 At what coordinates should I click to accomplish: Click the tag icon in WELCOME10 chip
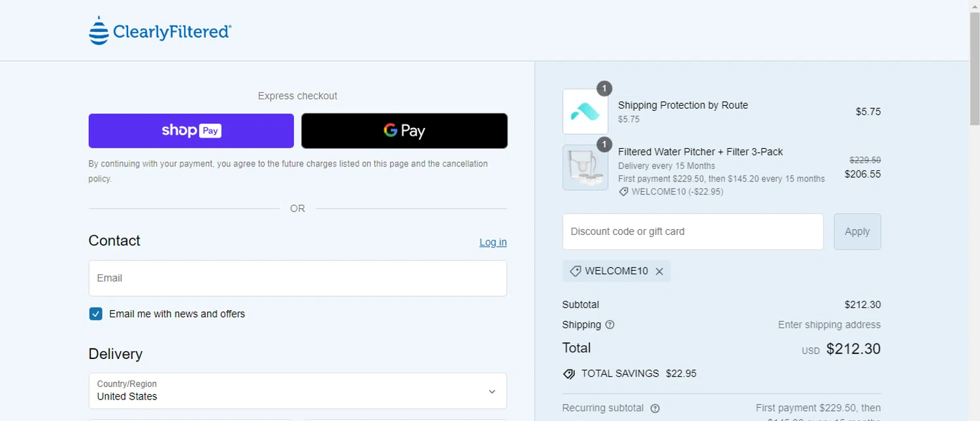coord(576,271)
